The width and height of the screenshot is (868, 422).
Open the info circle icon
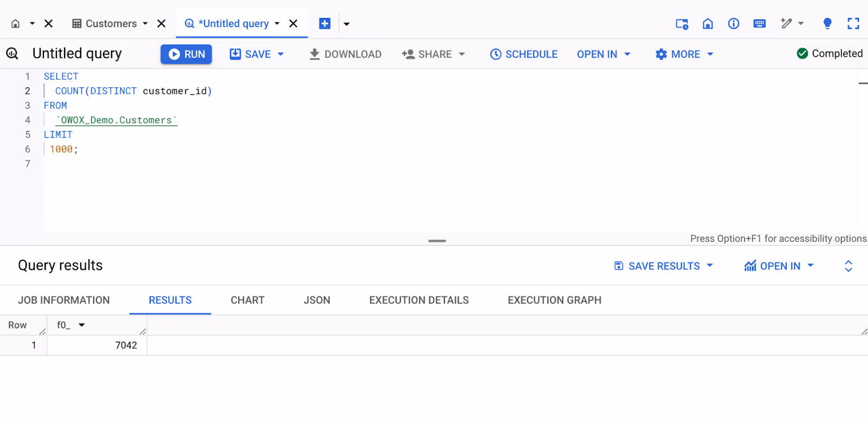point(733,24)
